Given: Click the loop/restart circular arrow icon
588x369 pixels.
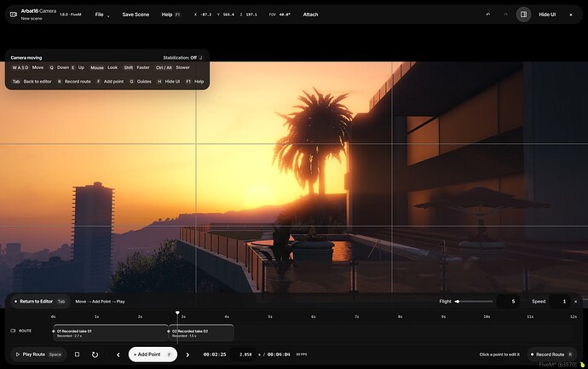Looking at the screenshot, I should [x=95, y=355].
